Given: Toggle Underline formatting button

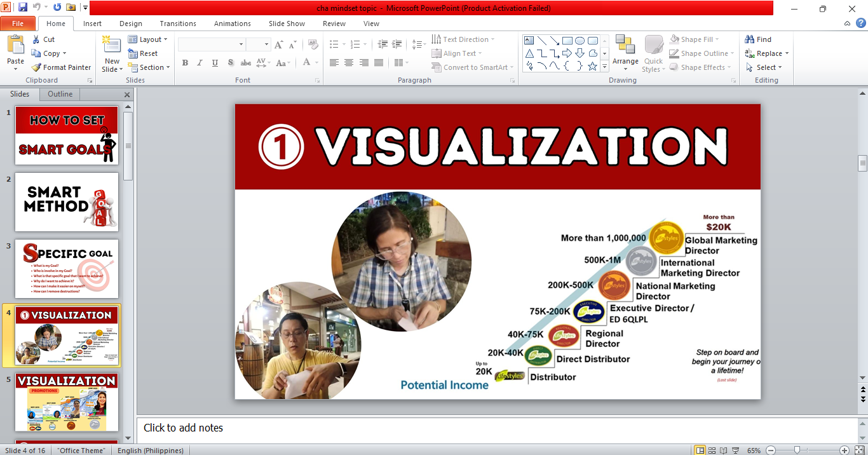Looking at the screenshot, I should point(215,63).
